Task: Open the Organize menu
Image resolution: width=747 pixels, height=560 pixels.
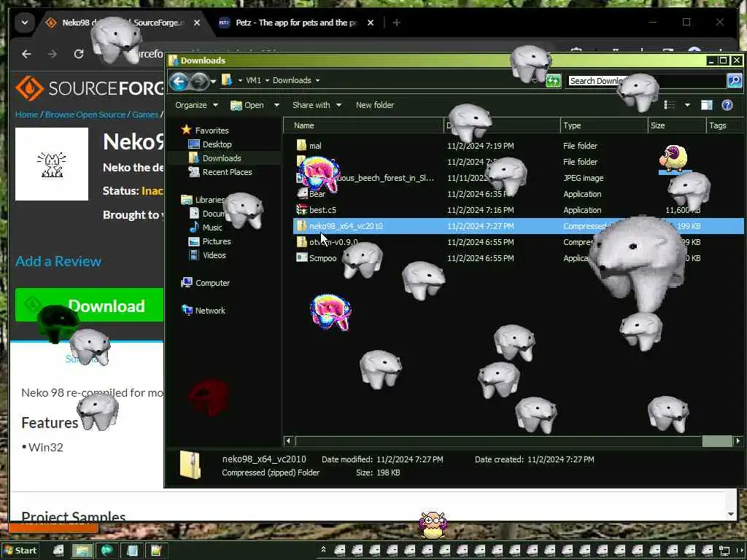Action: [x=196, y=105]
